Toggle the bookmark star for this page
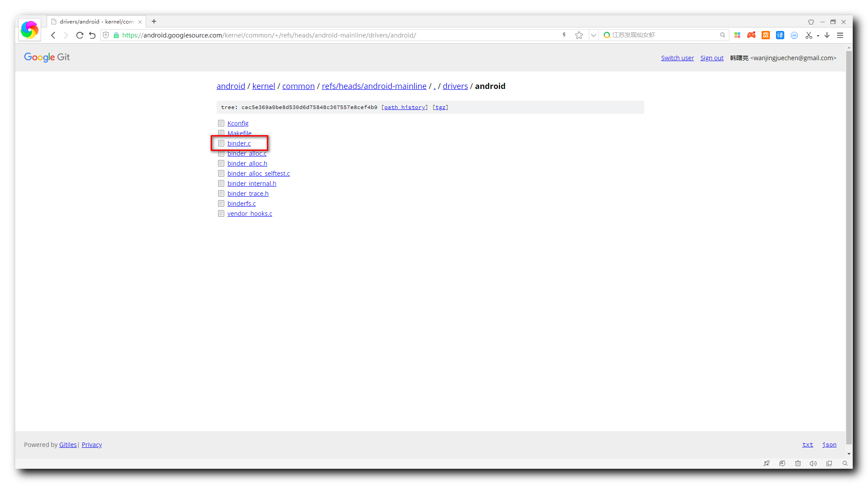Viewport: 868px width, 484px height. [x=579, y=35]
